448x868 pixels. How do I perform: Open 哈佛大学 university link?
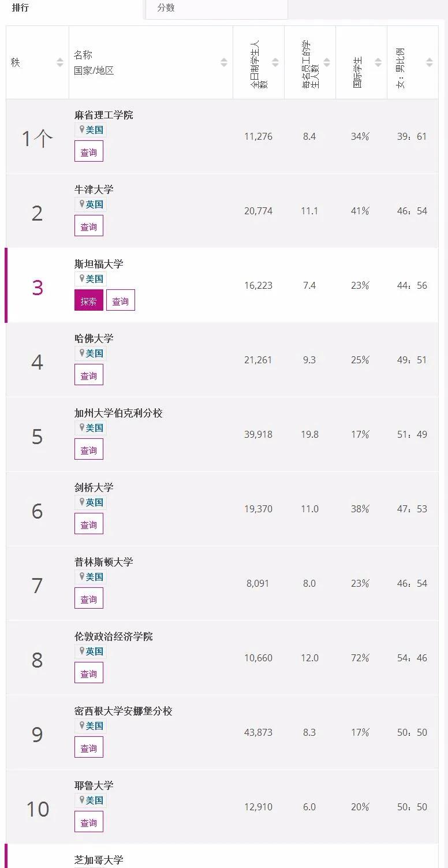click(x=94, y=338)
